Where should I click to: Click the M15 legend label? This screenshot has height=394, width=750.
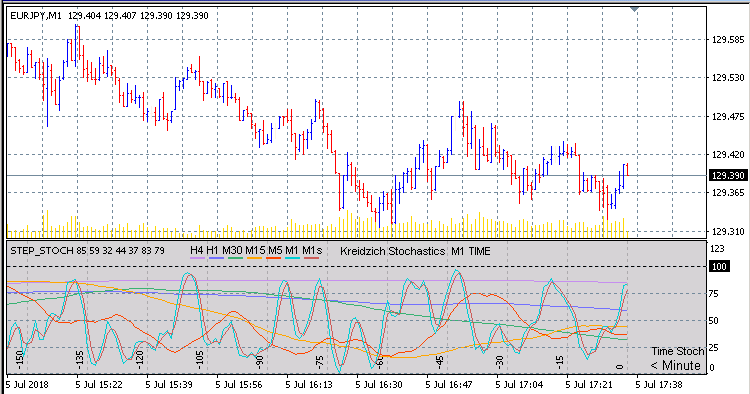(x=255, y=250)
